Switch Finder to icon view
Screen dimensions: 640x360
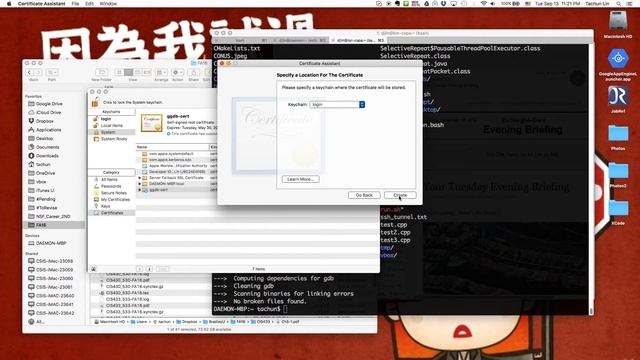click(x=119, y=72)
